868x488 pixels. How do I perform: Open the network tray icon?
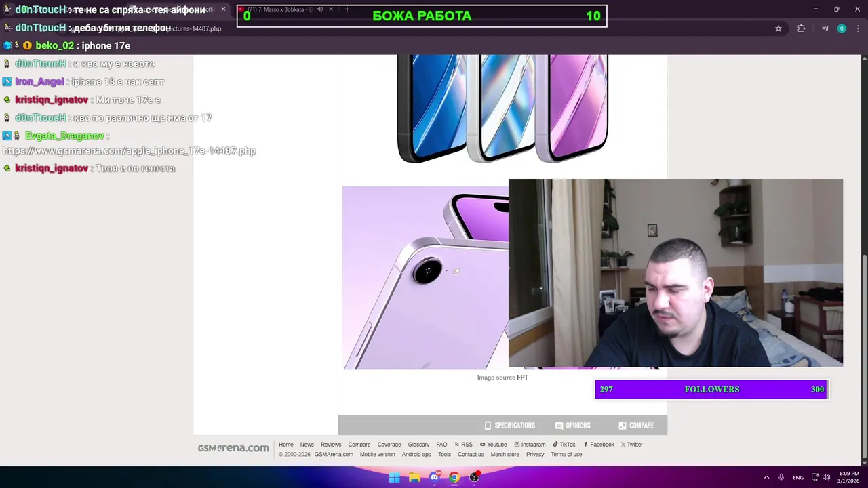tap(815, 478)
